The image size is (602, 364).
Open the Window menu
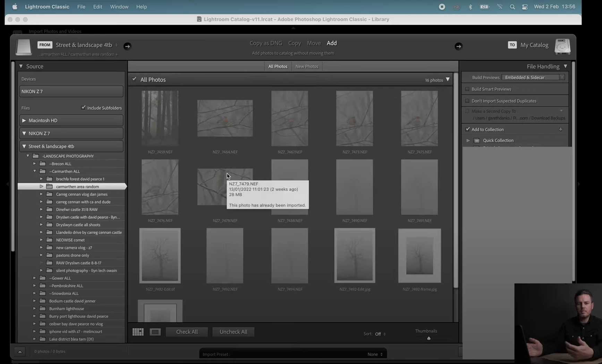coord(119,7)
